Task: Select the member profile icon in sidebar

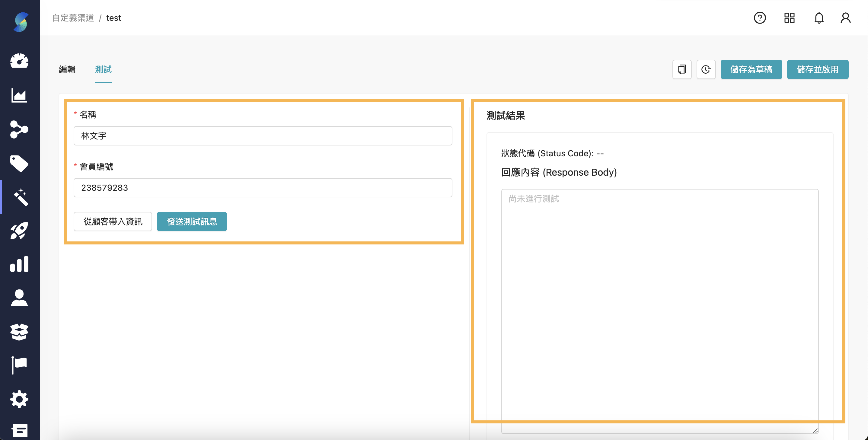Action: (x=19, y=298)
